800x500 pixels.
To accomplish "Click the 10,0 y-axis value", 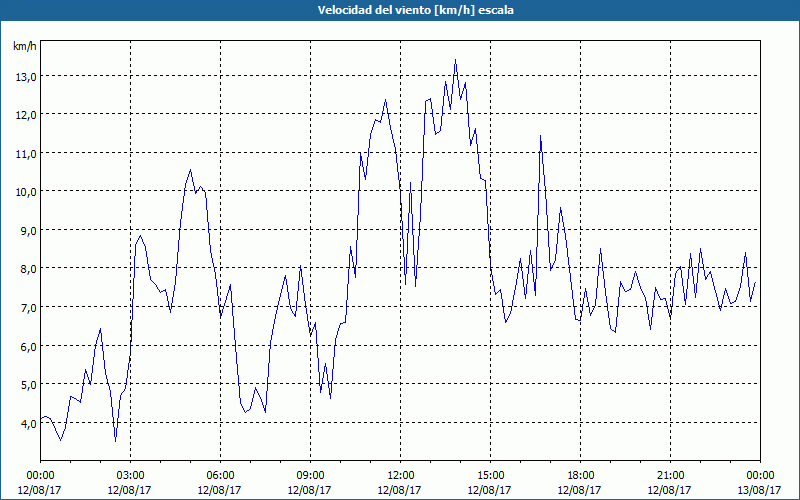I will [26, 192].
